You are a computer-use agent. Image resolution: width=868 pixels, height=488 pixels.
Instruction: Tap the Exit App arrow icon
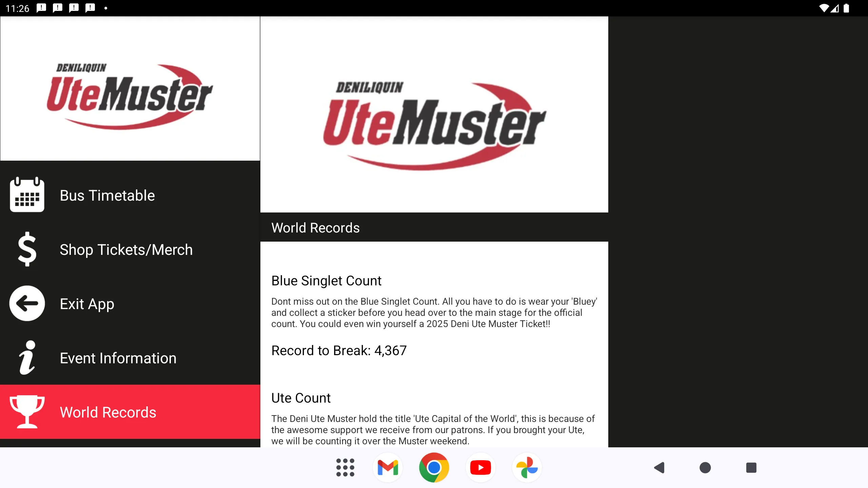(x=27, y=303)
